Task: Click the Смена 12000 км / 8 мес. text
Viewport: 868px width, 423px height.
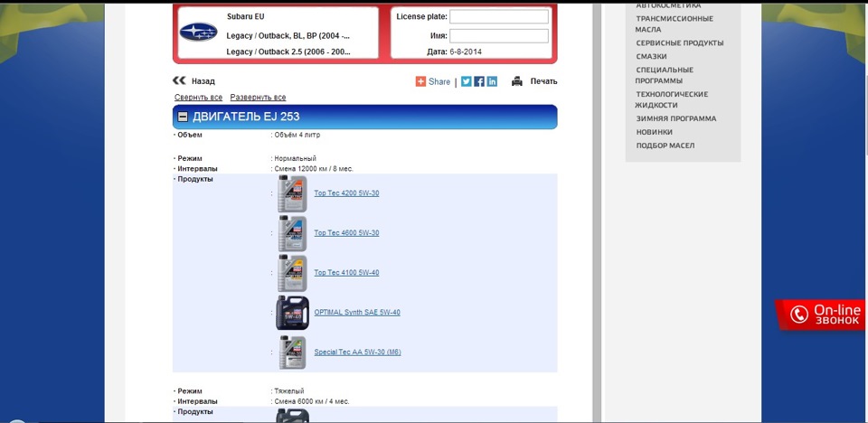Action: (x=314, y=169)
